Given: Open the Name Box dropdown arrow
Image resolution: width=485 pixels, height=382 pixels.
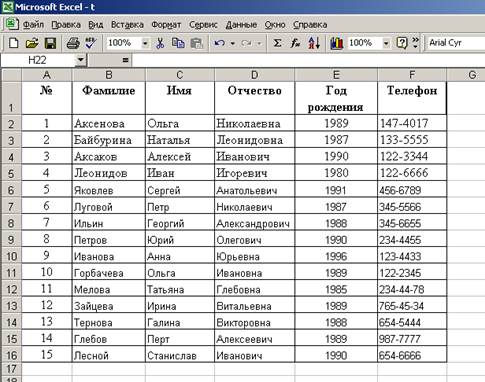Looking at the screenshot, I should pyautogui.click(x=80, y=60).
